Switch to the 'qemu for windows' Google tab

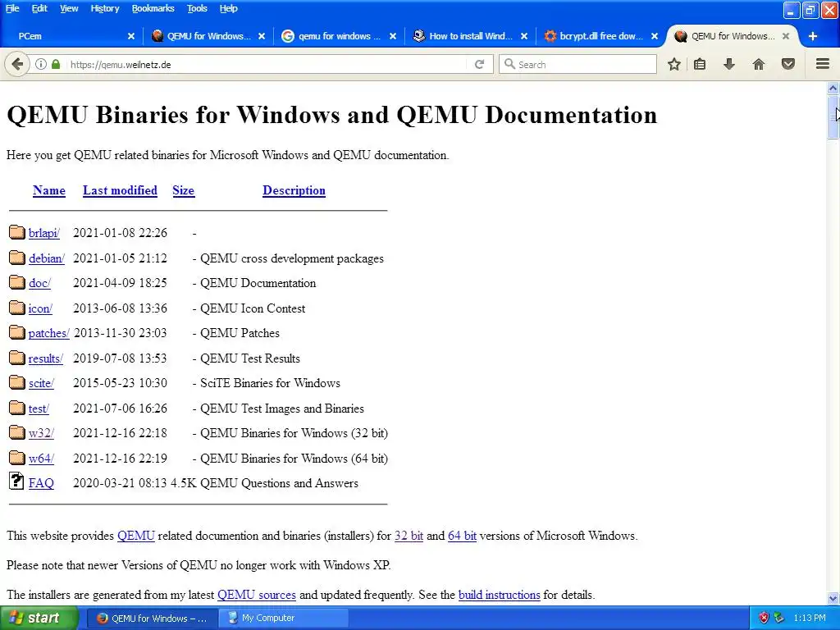click(x=339, y=36)
